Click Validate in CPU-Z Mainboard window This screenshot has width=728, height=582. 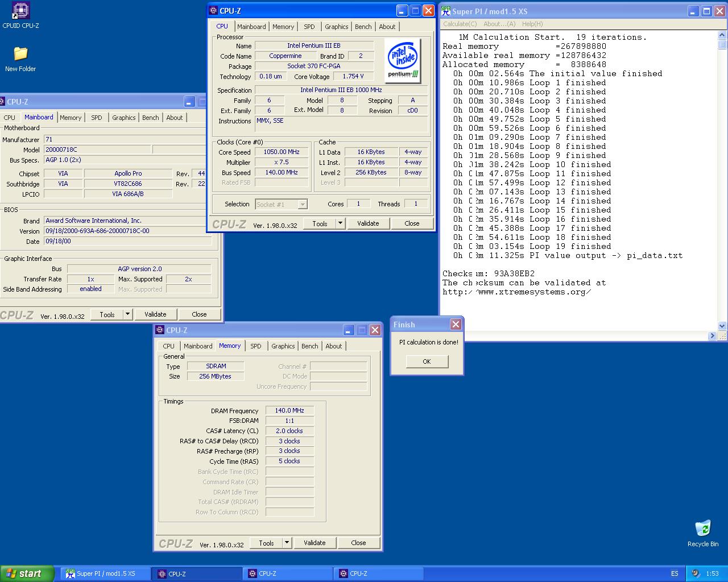pos(155,314)
